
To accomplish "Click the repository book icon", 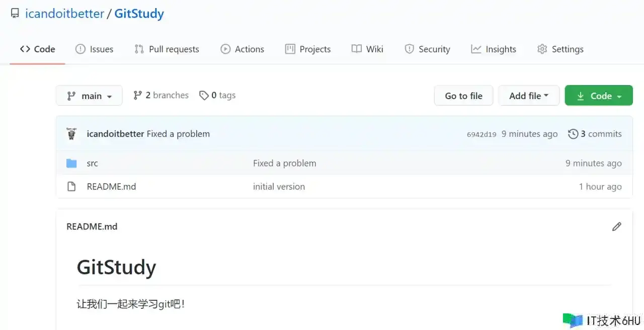I will 15,13.
